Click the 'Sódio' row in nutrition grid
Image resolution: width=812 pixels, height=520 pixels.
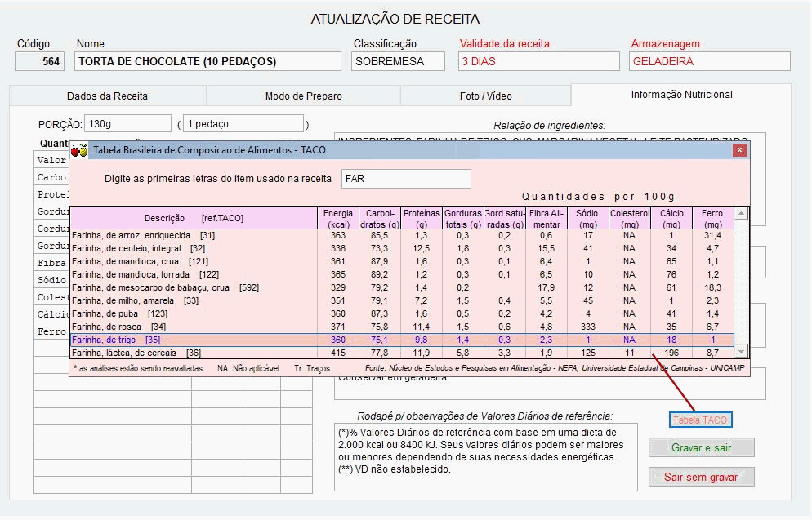51,280
